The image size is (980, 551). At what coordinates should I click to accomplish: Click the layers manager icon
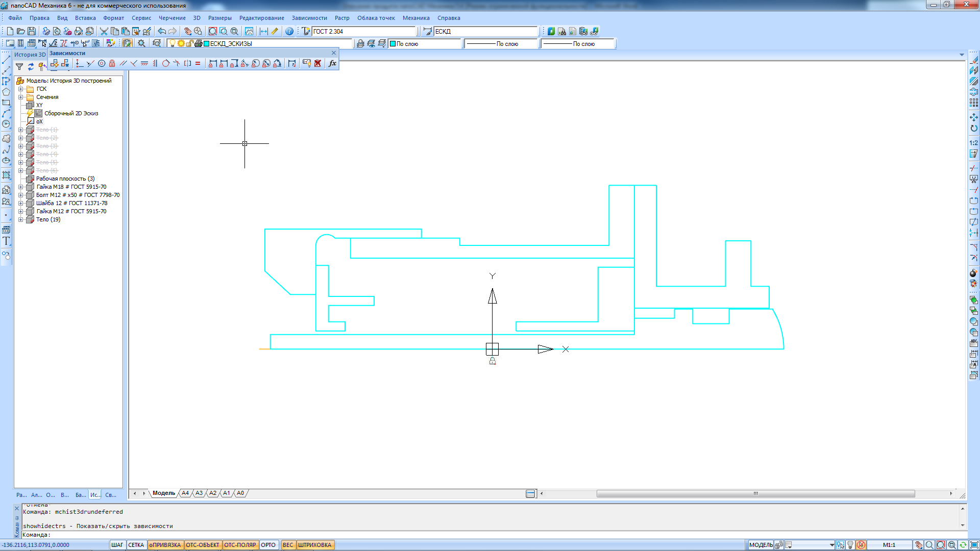pyautogui.click(x=360, y=43)
